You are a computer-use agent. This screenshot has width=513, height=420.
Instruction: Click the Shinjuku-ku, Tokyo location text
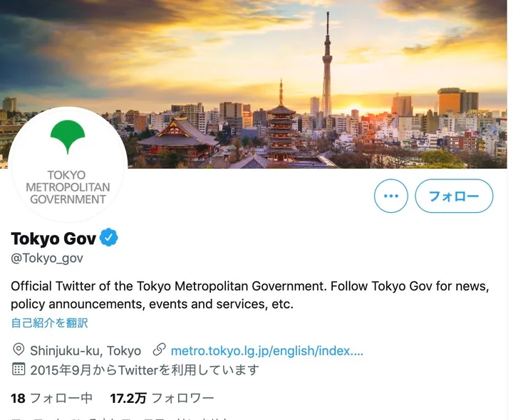(x=85, y=351)
